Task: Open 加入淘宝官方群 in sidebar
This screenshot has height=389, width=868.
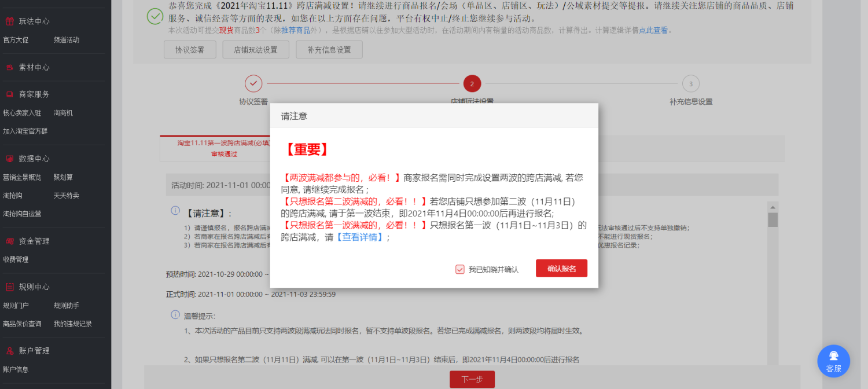Action: coord(25,131)
